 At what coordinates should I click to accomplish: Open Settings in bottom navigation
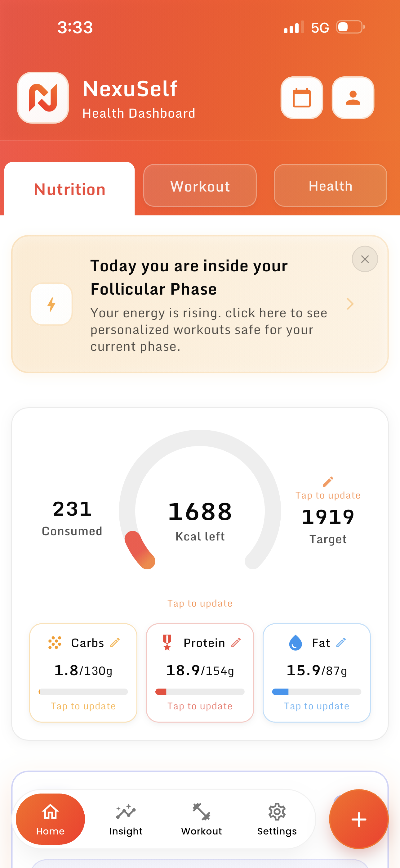(x=277, y=819)
